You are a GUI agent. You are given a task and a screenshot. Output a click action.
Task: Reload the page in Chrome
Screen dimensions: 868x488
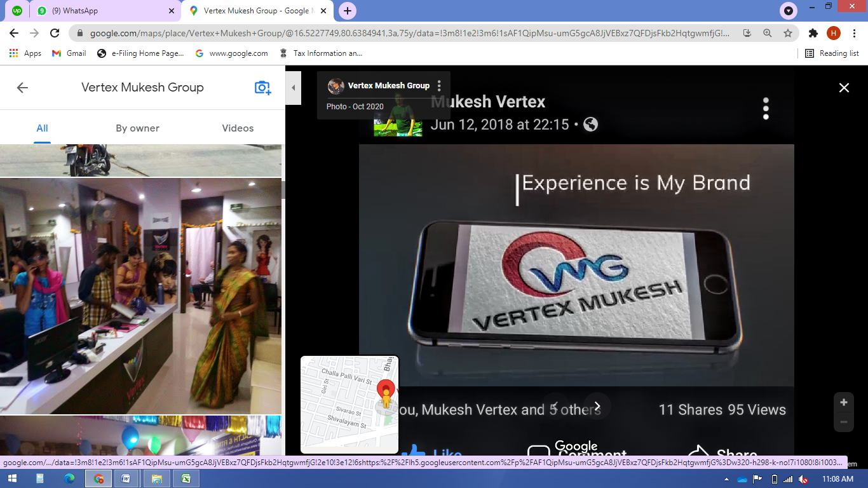55,33
